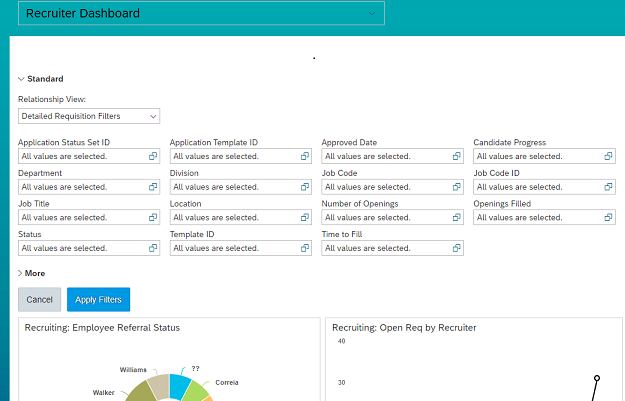Open value help icon for Job Code ID
This screenshot has height=401, width=625.
coord(608,187)
